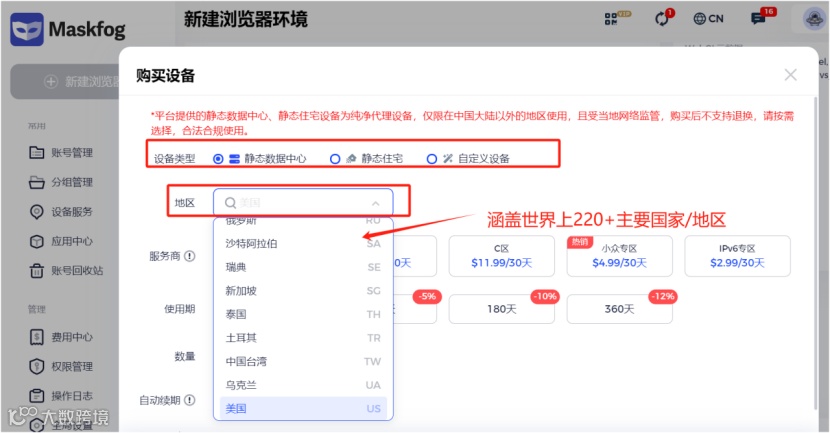Open the user avatar menu
This screenshot has width=830, height=433.
pos(814,19)
